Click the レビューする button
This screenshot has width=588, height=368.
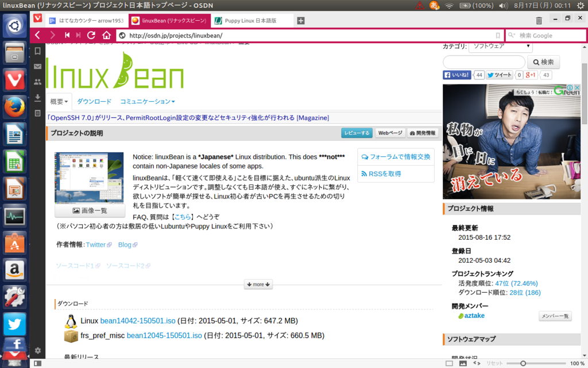357,133
